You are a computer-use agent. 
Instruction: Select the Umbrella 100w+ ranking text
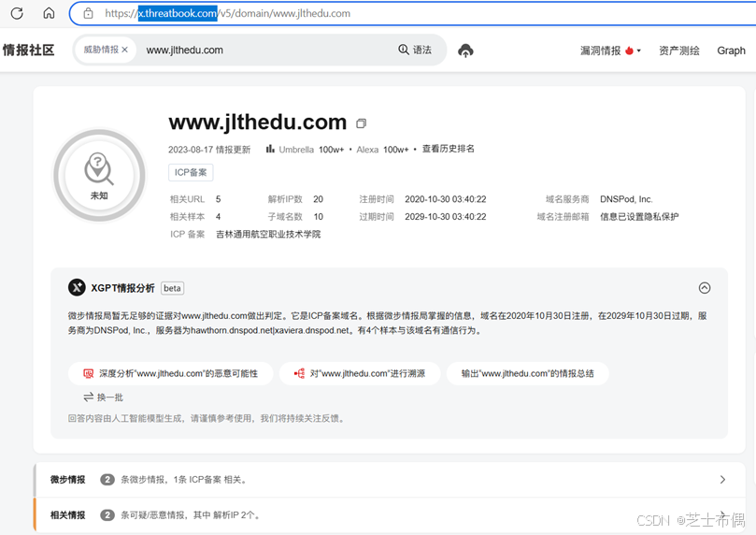tap(311, 150)
